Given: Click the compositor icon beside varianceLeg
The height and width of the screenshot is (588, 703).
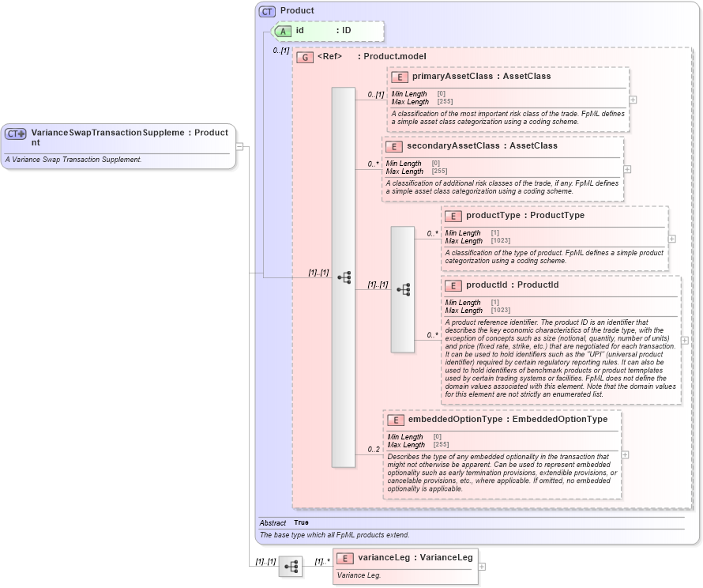Looking at the screenshot, I should (x=291, y=567).
